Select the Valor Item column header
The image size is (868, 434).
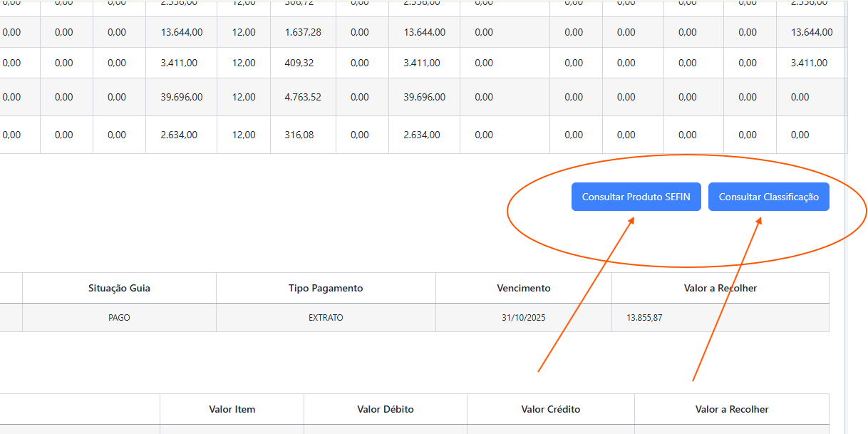(x=232, y=409)
